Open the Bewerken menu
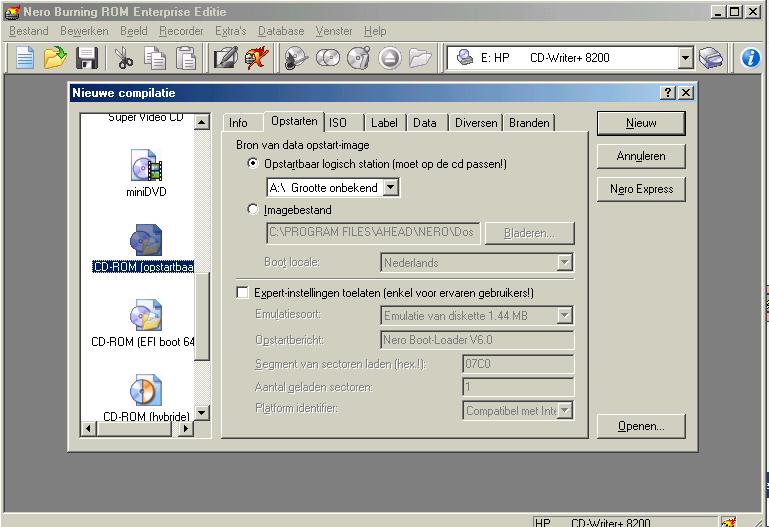 (x=84, y=31)
